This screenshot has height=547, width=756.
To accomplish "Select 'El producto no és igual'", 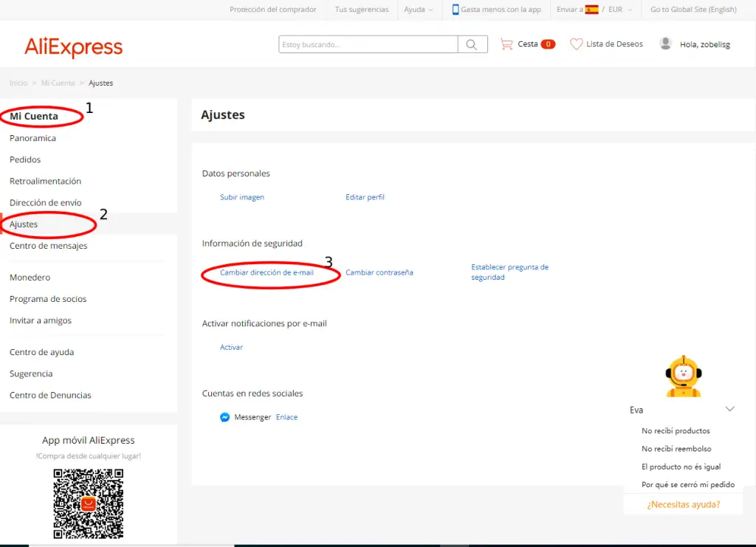I will [681, 467].
